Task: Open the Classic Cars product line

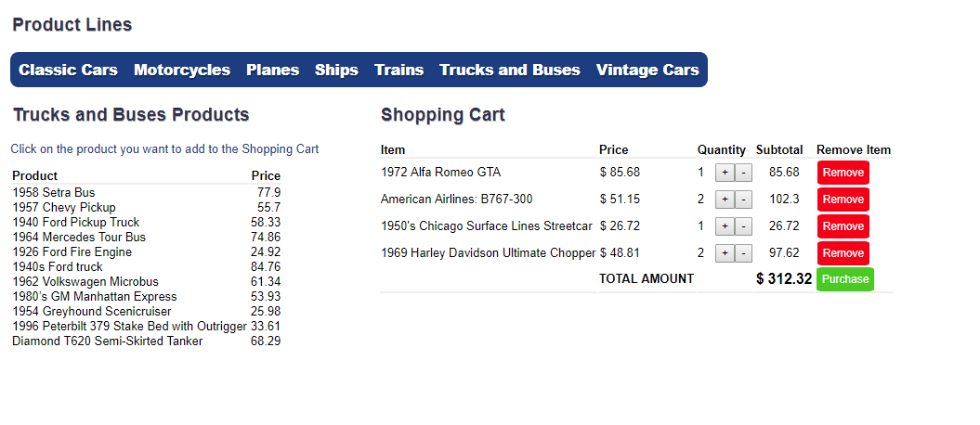Action: pyautogui.click(x=69, y=70)
